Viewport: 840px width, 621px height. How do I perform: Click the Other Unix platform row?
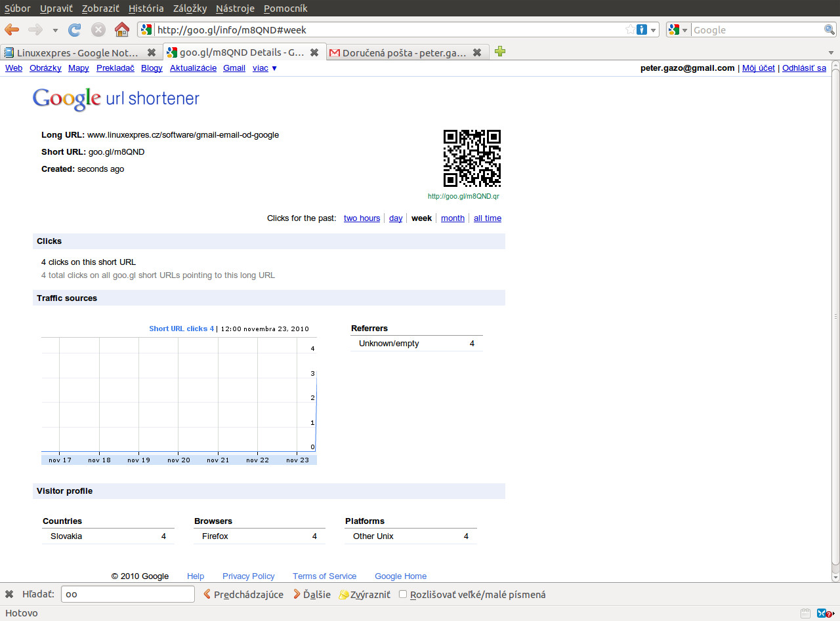411,536
